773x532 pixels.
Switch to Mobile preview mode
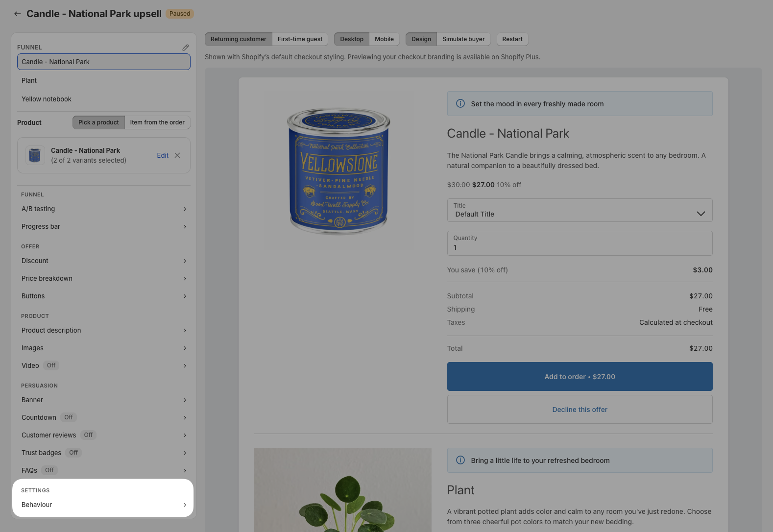tap(384, 39)
